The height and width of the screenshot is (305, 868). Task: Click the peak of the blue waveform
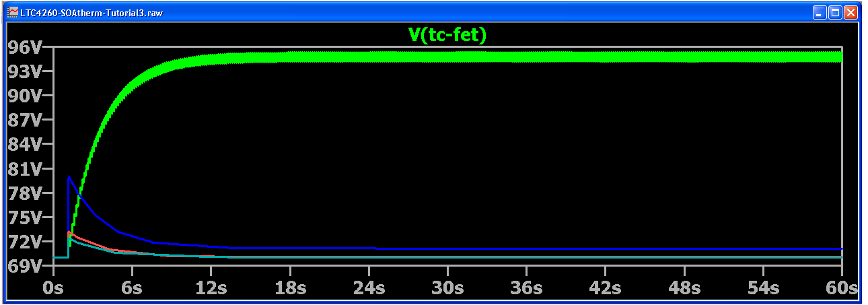tap(69, 177)
